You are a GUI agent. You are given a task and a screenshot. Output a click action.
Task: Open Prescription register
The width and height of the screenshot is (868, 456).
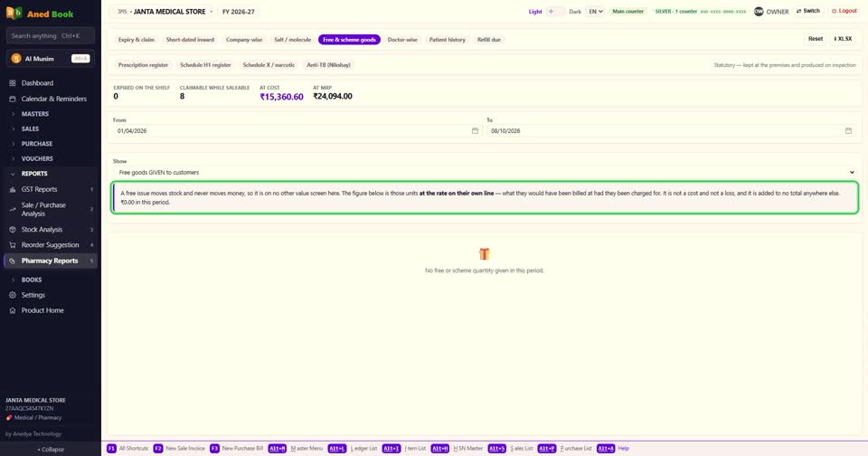click(x=143, y=65)
